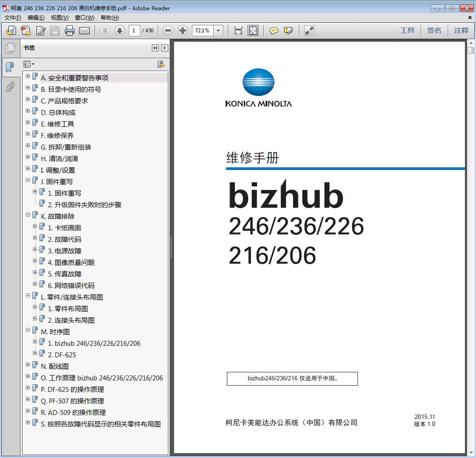Image resolution: width=476 pixels, height=458 pixels.
Task: Click the fill and sign toolbar icon
Action: coord(41,31)
